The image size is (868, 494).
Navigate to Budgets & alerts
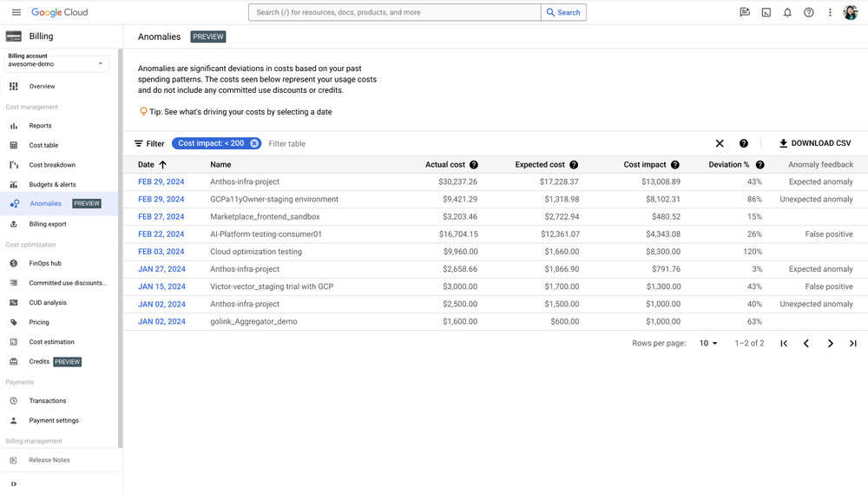52,185
